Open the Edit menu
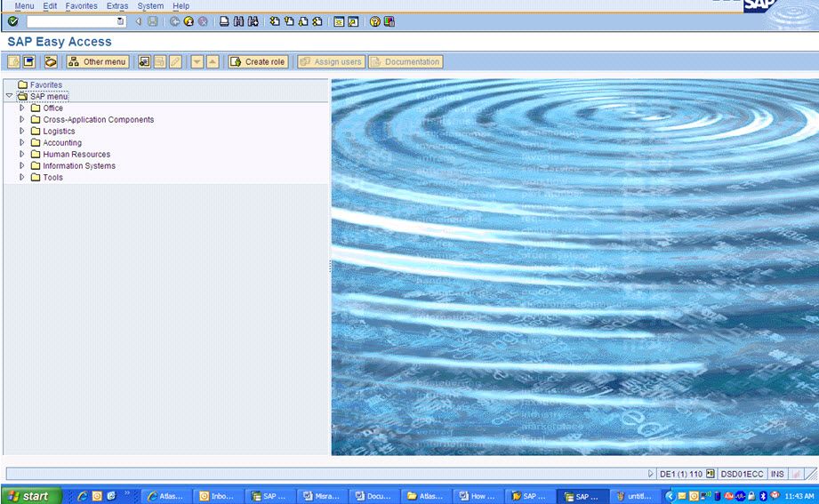819x504 pixels. (50, 5)
